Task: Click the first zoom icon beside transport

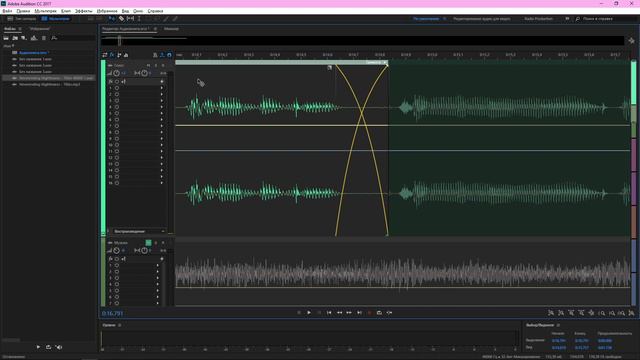Action: 551,313
